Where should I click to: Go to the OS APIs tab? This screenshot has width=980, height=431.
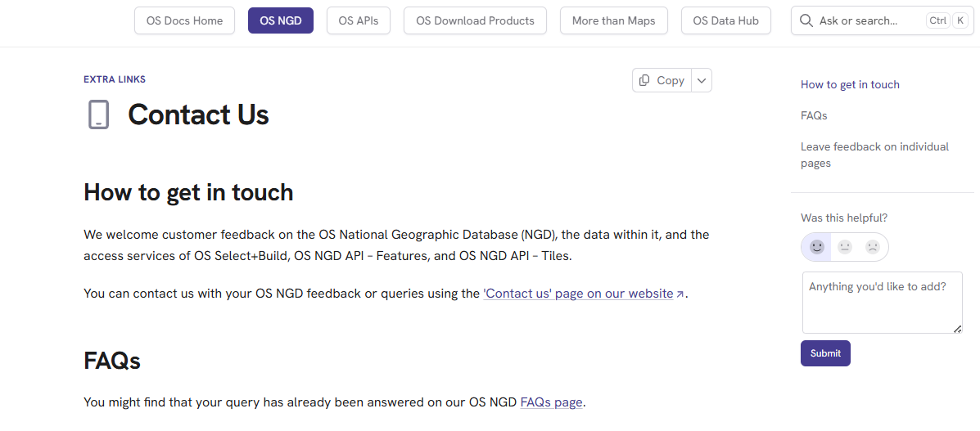359,20
